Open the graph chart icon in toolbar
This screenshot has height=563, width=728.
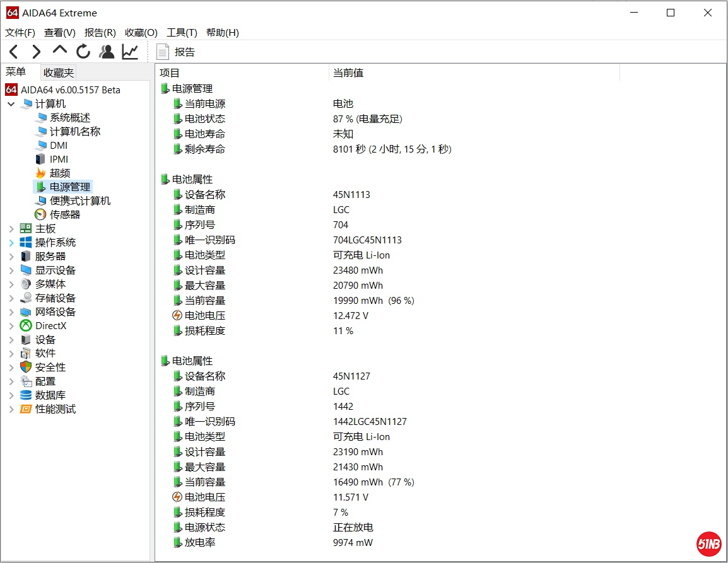[x=130, y=52]
